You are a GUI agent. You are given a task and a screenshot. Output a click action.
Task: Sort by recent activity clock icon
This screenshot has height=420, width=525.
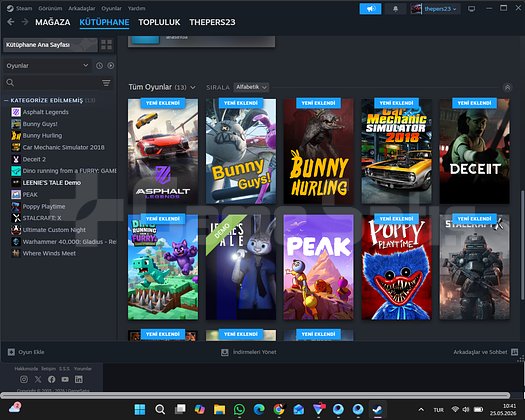click(99, 66)
